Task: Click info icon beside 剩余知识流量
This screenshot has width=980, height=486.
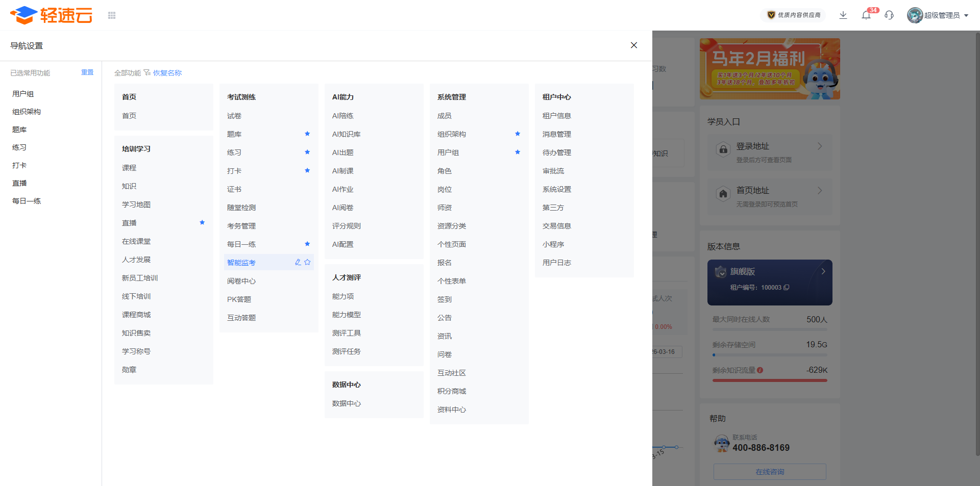Action: 760,370
